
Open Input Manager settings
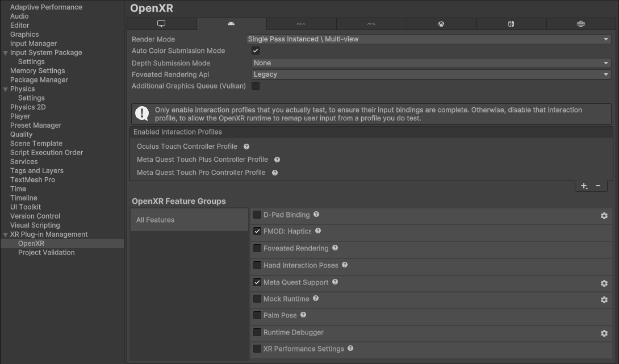(34, 43)
